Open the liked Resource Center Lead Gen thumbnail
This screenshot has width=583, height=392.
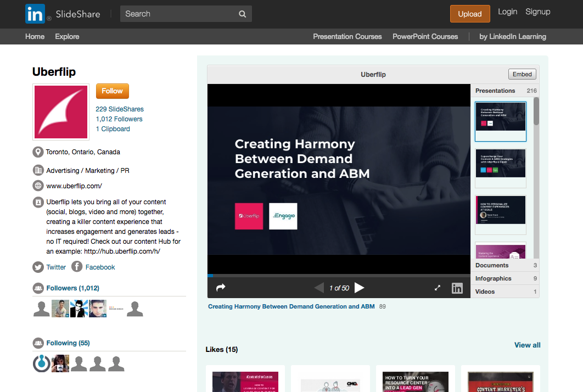[416, 382]
